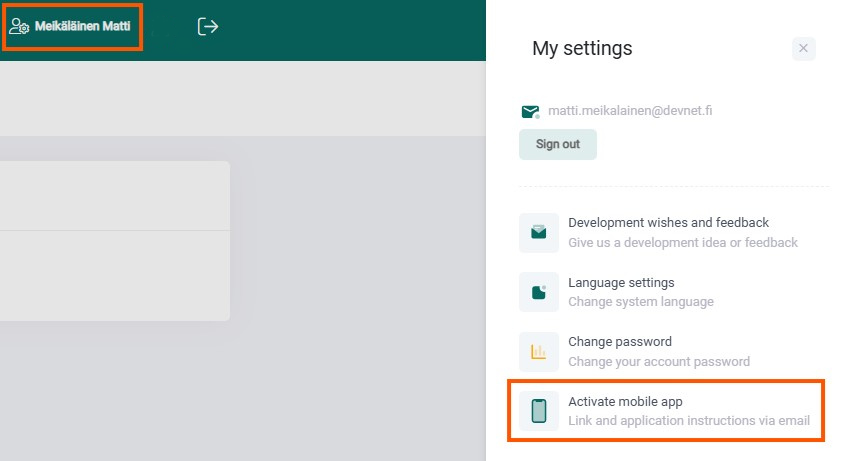Viewport: 856px width, 461px height.
Task: Click the Sign out button
Action: pyautogui.click(x=557, y=144)
